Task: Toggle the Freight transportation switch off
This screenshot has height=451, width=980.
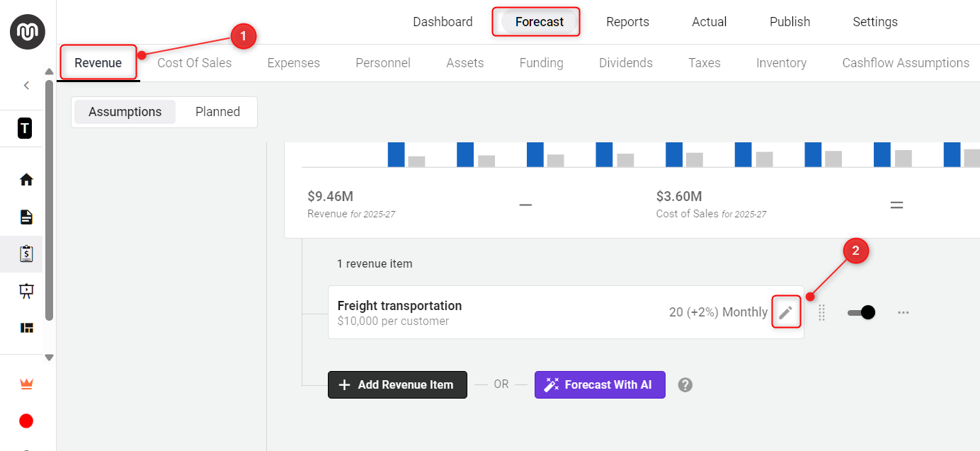Action: 861,312
